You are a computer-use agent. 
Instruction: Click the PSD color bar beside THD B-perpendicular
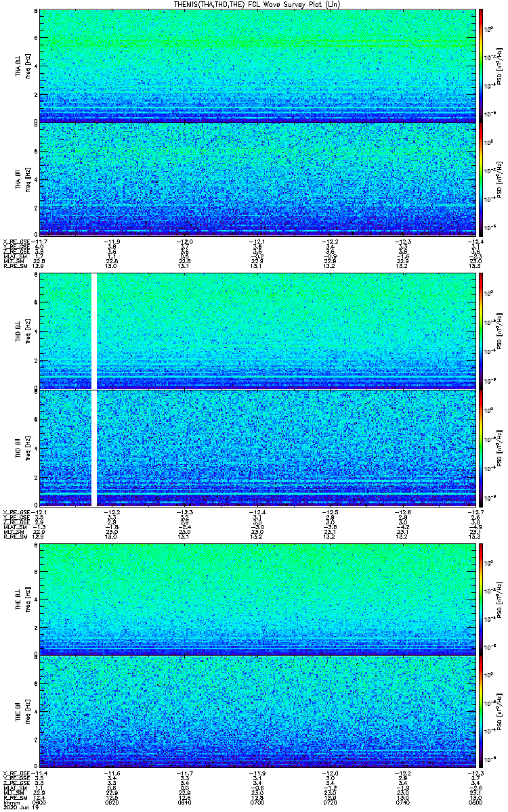pos(481,331)
